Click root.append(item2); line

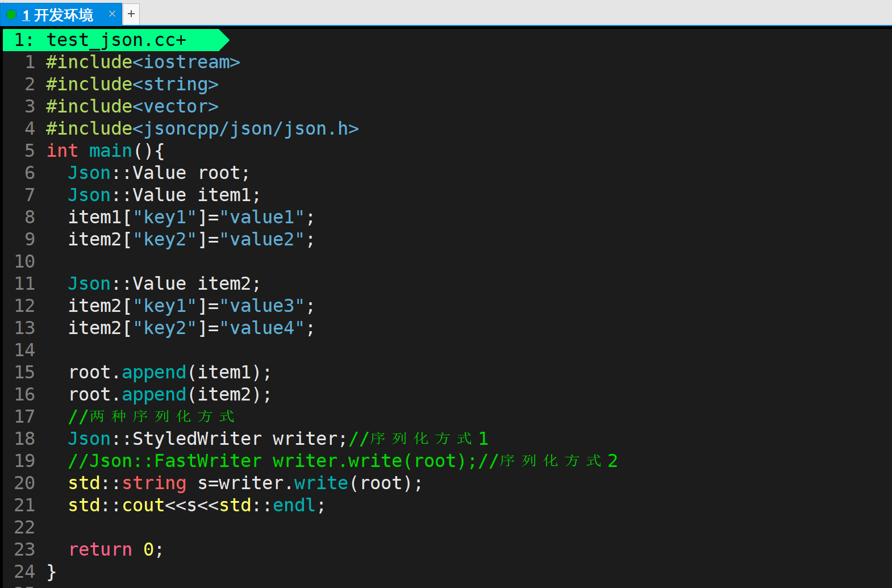[x=169, y=394]
